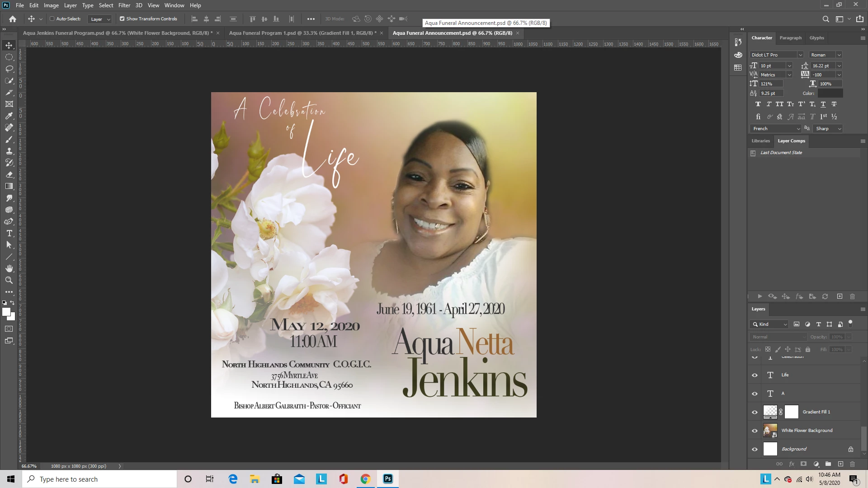Open the Filter menu
This screenshot has width=868, height=488.
[124, 5]
